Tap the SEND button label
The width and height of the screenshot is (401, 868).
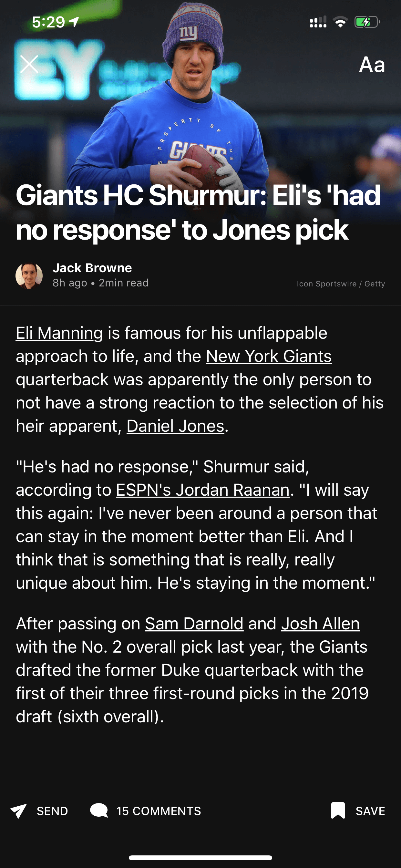(x=52, y=811)
